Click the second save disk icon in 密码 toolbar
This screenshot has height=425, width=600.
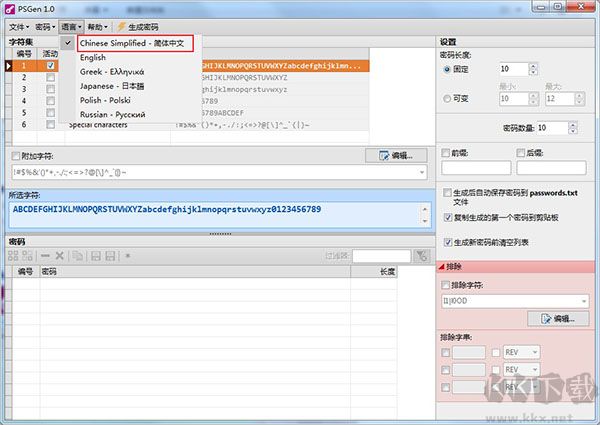[110, 256]
